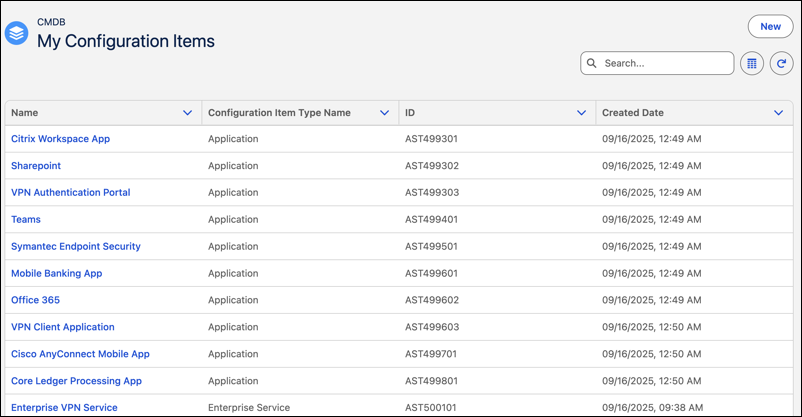Open ID column dropdown arrow

(x=582, y=113)
